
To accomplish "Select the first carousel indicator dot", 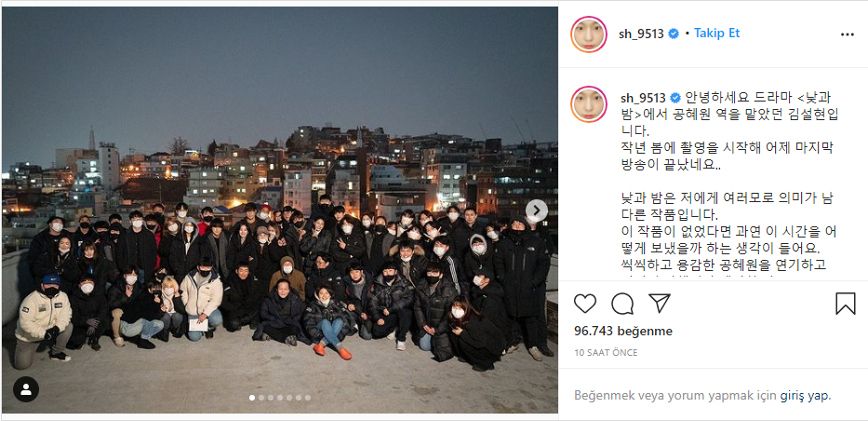I will pyautogui.click(x=252, y=397).
